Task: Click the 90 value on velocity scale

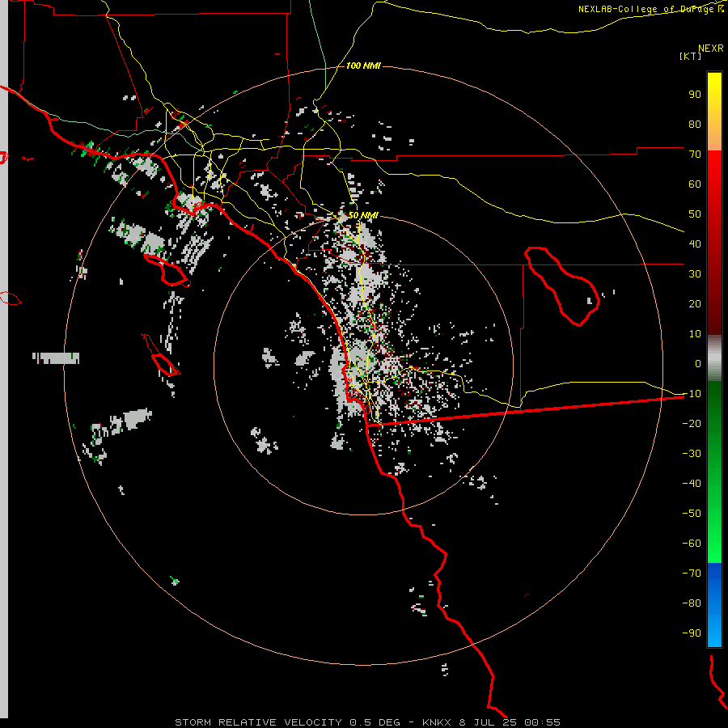Action: (x=695, y=95)
